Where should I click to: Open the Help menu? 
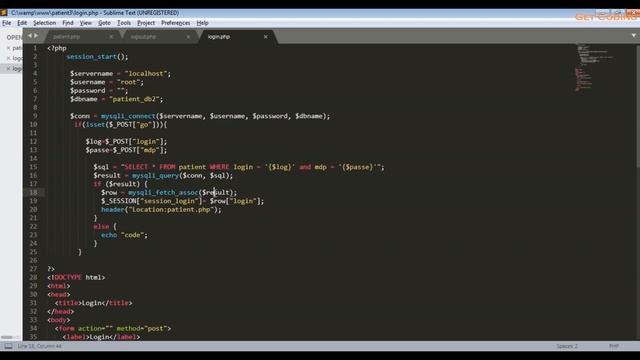coord(202,23)
